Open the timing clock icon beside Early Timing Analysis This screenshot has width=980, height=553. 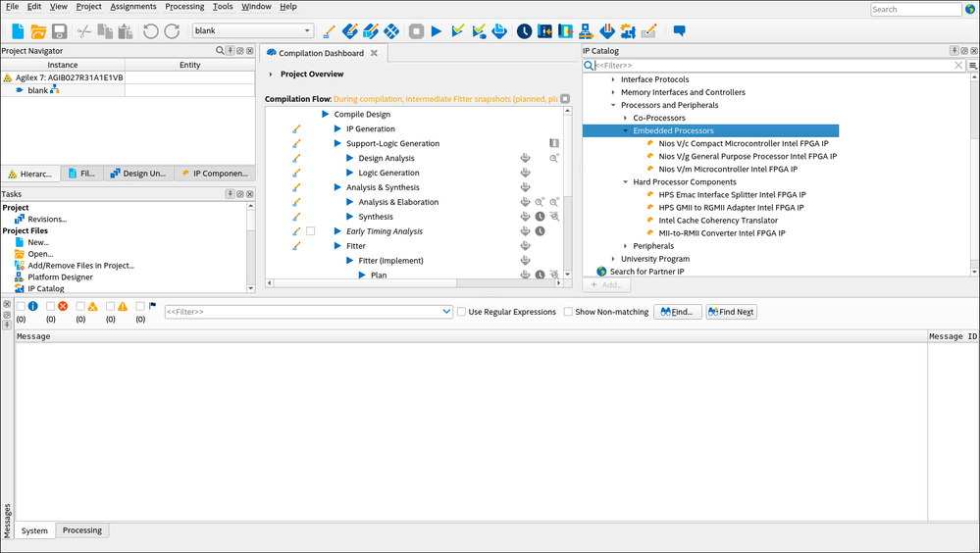[x=540, y=231]
